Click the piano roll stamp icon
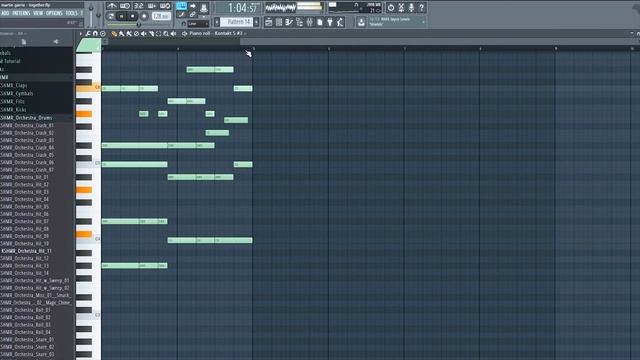Image resolution: width=640 pixels, height=360 pixels. pyautogui.click(x=103, y=33)
